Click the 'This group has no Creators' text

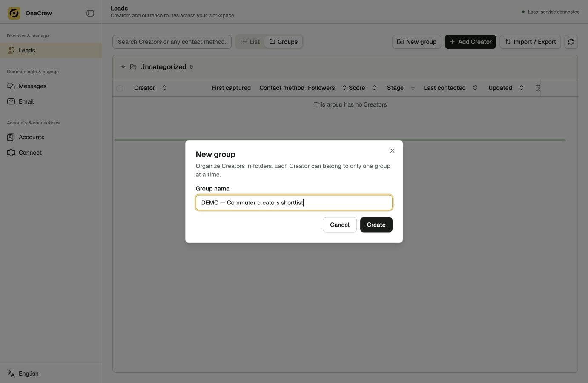coord(350,104)
